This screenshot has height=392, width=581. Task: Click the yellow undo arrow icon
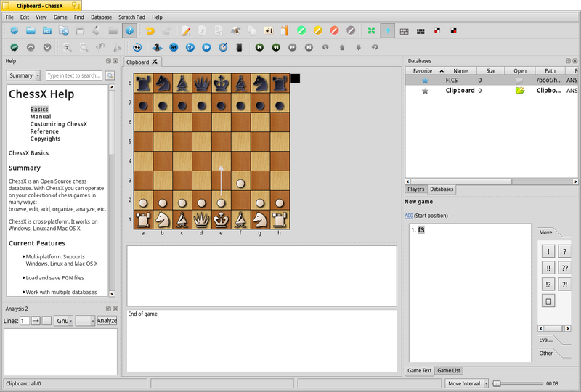click(x=150, y=30)
